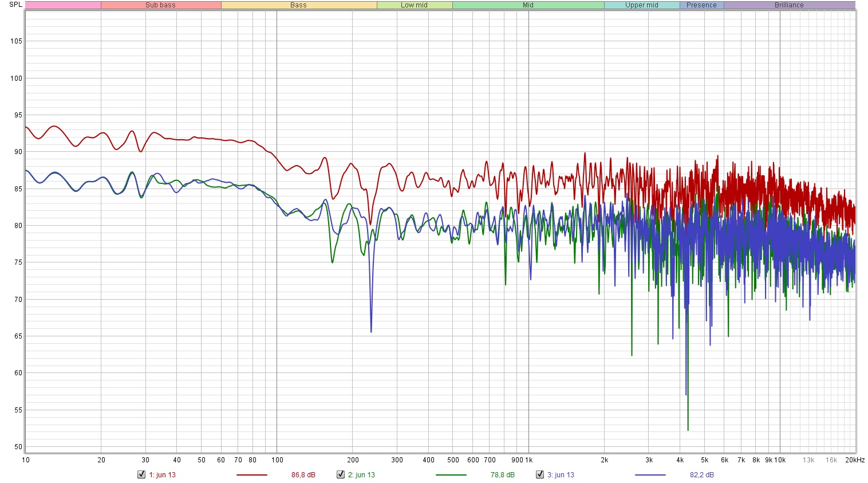Image resolution: width=868 pixels, height=483 pixels.
Task: Click the 105 SPL axis value
Action: [x=16, y=41]
